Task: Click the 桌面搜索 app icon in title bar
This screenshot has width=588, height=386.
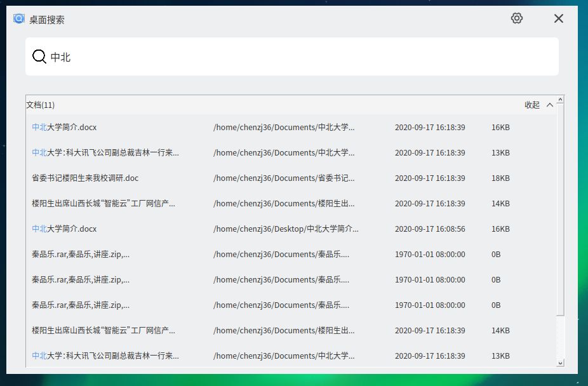Action: [x=19, y=19]
